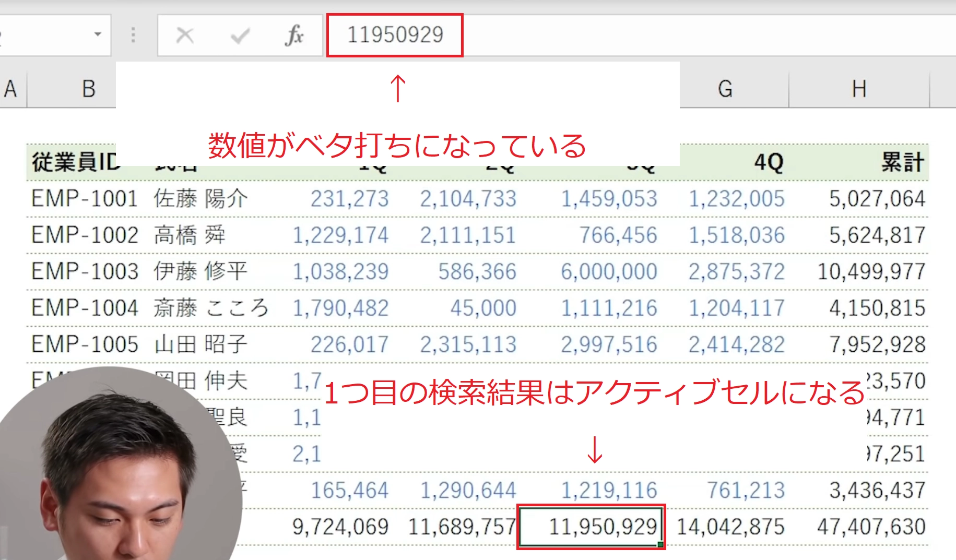
Task: Click cell with value 761,213
Action: click(x=746, y=490)
